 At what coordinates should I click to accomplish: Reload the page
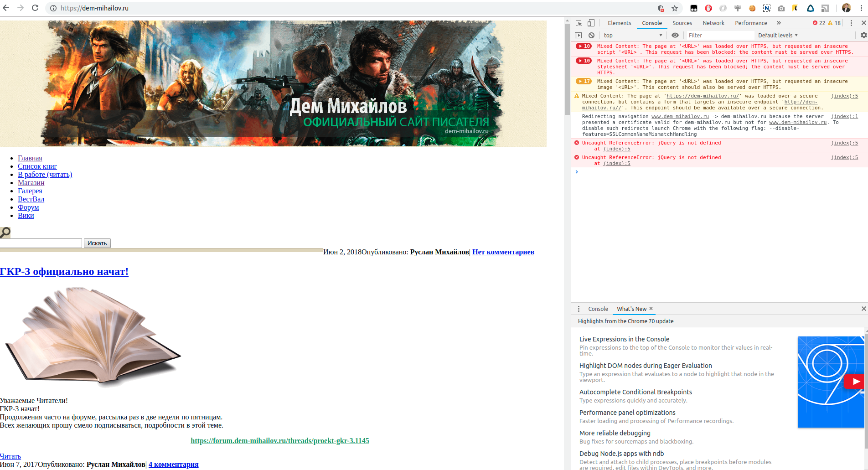(x=35, y=8)
